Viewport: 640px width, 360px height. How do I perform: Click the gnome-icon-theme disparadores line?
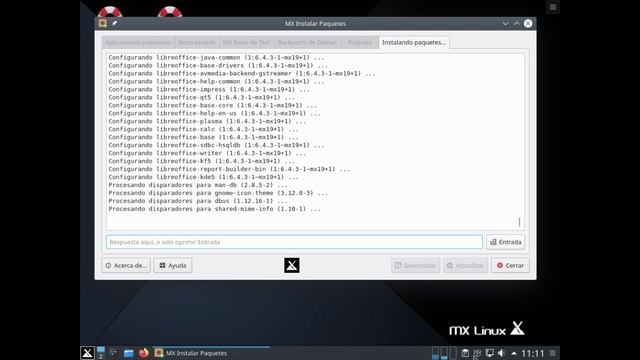[x=218, y=193]
